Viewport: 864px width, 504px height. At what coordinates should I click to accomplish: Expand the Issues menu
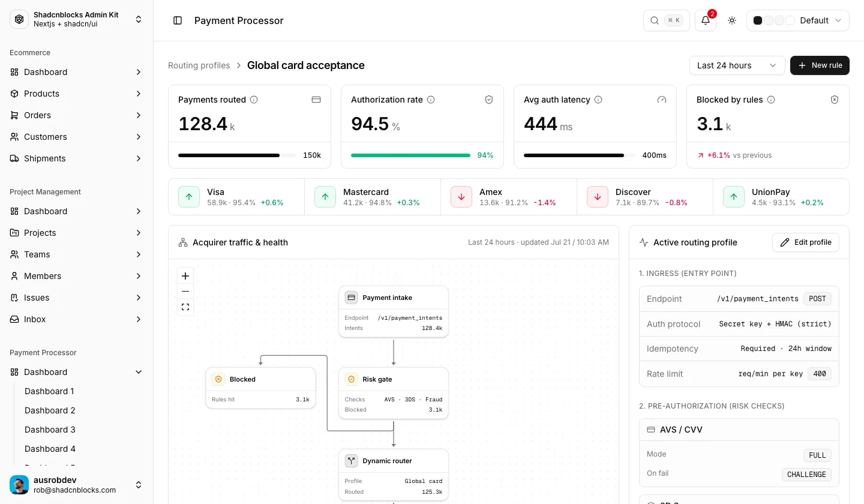[77, 298]
